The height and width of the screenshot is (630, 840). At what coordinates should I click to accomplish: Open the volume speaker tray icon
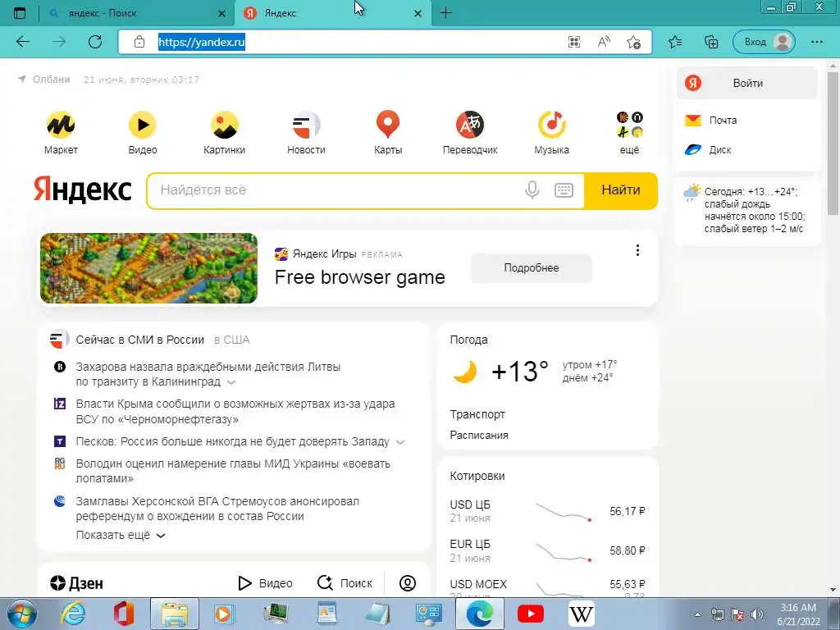pyautogui.click(x=757, y=614)
